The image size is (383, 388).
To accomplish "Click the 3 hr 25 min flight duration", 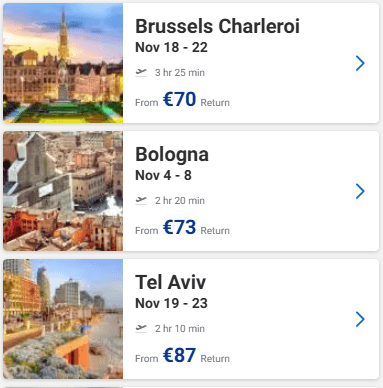I will pos(180,72).
